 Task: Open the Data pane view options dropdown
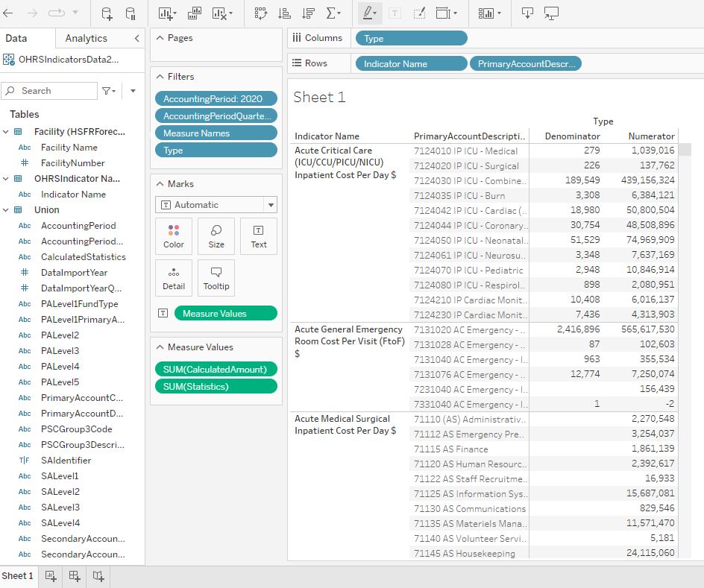tap(133, 91)
